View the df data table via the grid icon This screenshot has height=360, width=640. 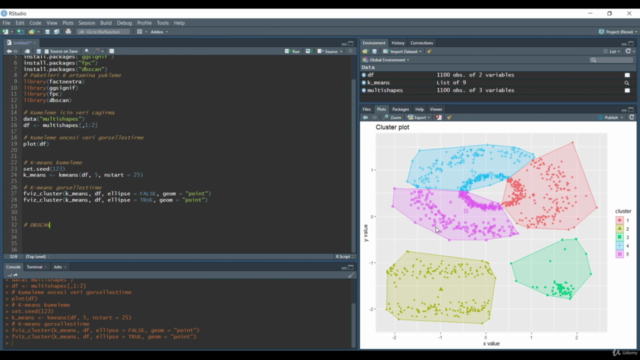(x=627, y=75)
